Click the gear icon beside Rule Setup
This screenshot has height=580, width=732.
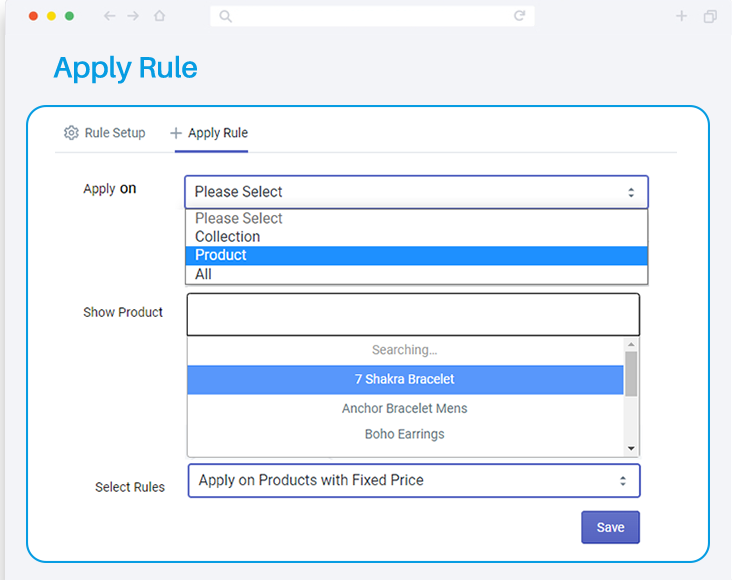[x=71, y=133]
